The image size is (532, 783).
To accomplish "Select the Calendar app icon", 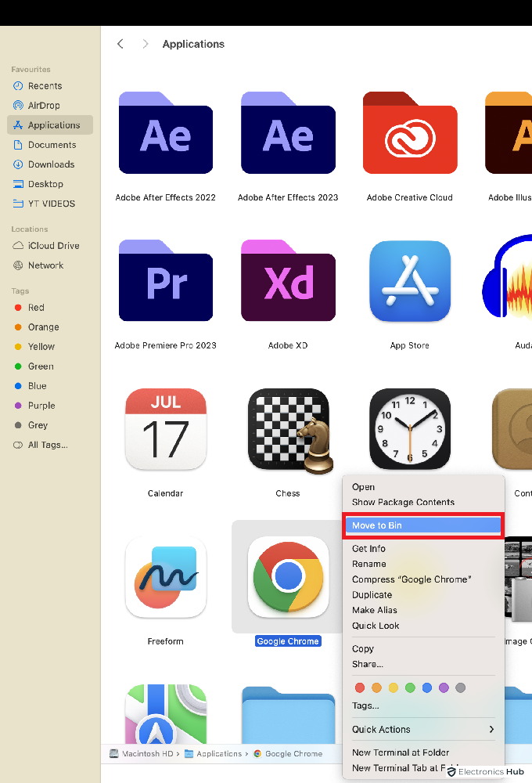I will [166, 429].
